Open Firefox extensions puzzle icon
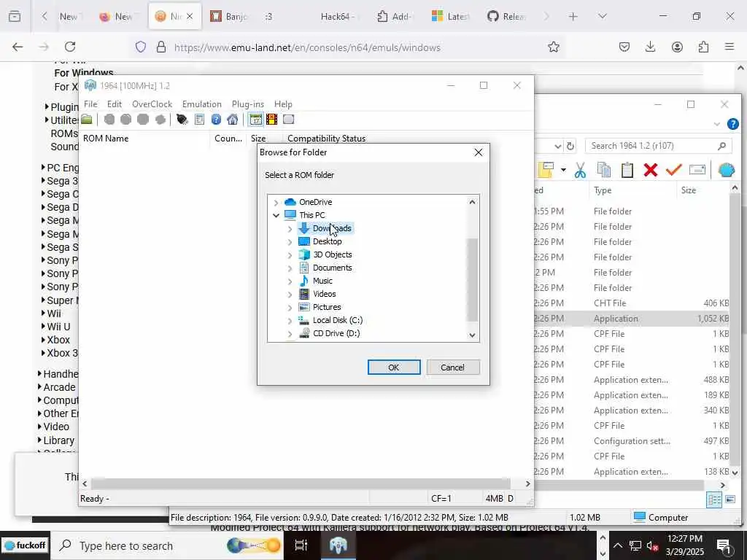Image resolution: width=747 pixels, height=560 pixels. [703, 47]
